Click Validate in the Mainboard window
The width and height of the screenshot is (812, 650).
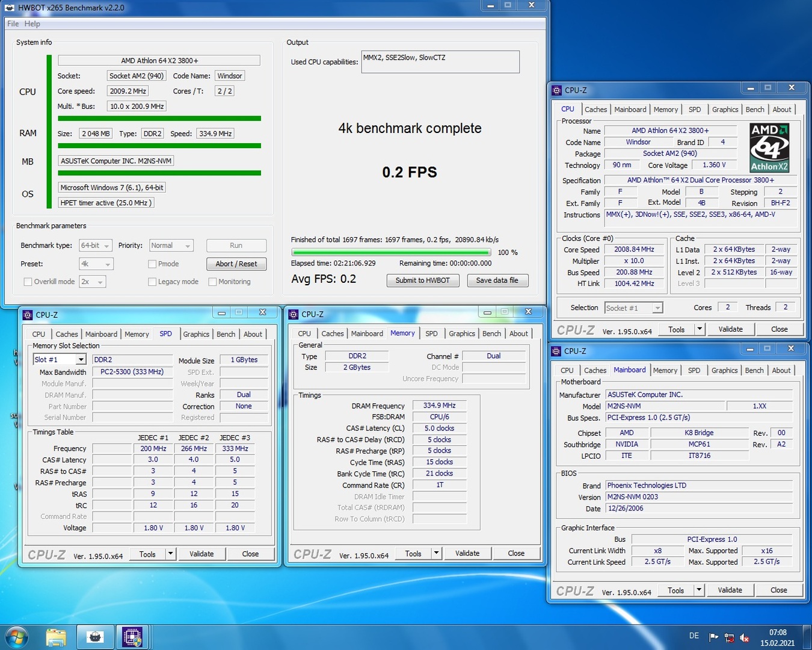730,590
